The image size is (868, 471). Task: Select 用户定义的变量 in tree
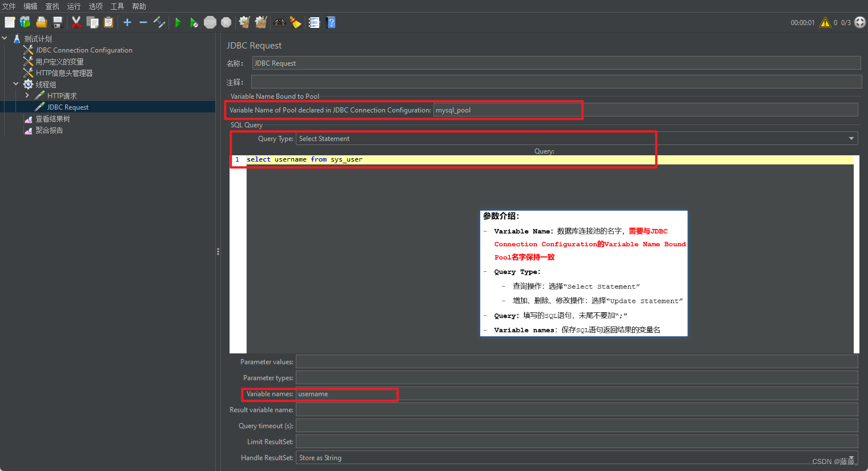pyautogui.click(x=59, y=62)
